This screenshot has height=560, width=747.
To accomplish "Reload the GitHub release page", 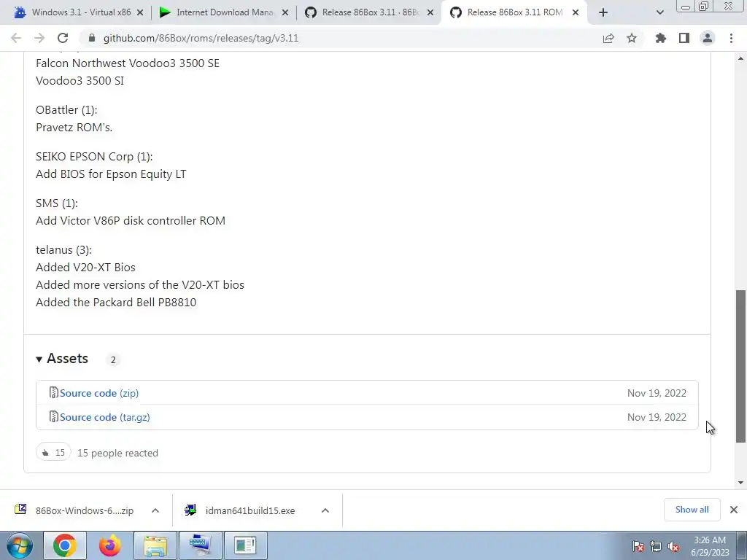I will 63,38.
